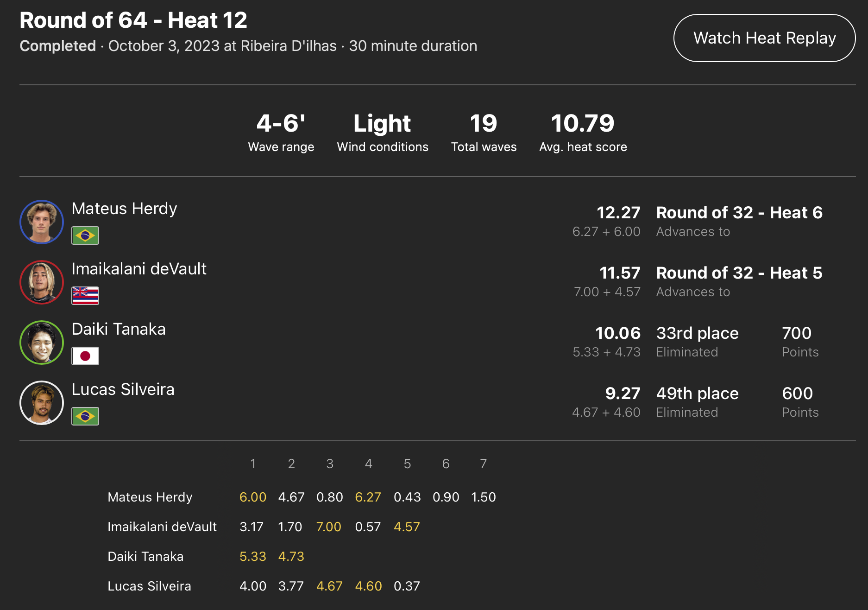The image size is (868, 610).
Task: Open Imaikalani deVault's avatar
Action: 42,282
